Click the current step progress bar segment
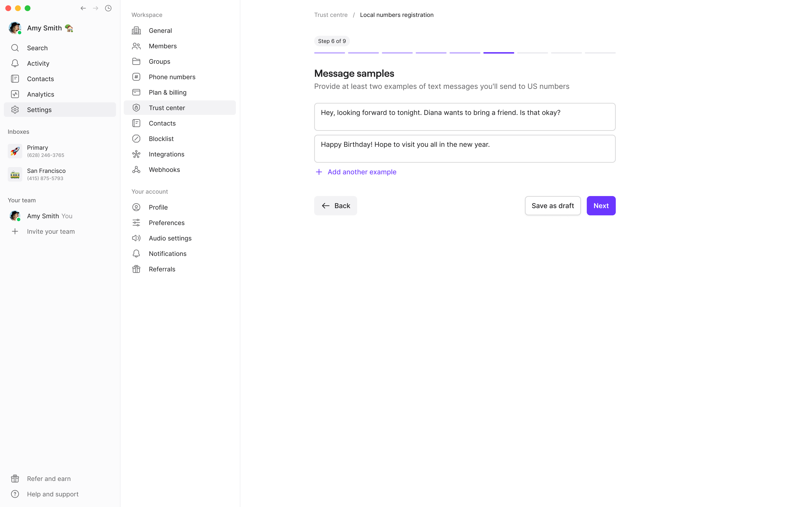This screenshot has height=507, width=812. [x=498, y=53]
